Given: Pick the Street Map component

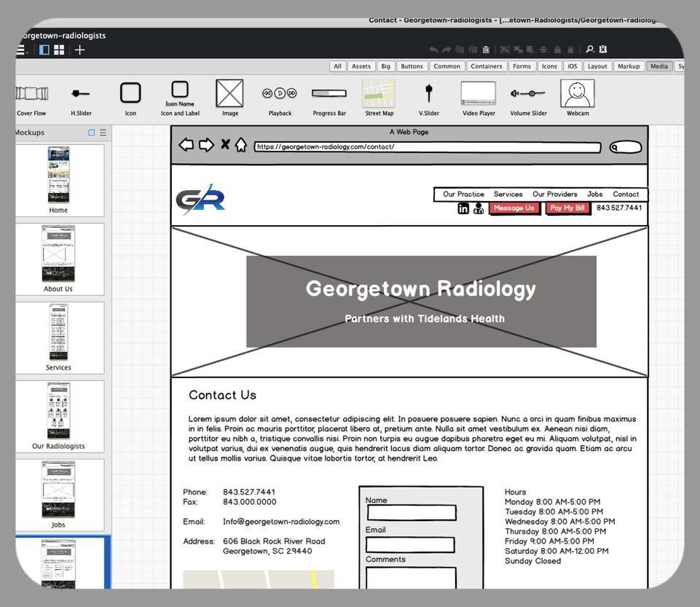Looking at the screenshot, I should click(379, 94).
